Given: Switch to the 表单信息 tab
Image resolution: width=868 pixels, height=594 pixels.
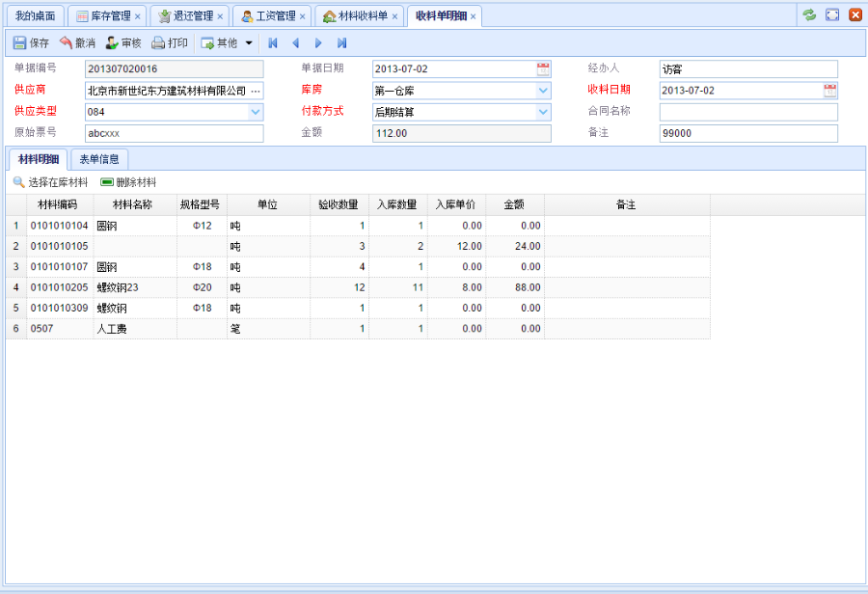Looking at the screenshot, I should (101, 158).
